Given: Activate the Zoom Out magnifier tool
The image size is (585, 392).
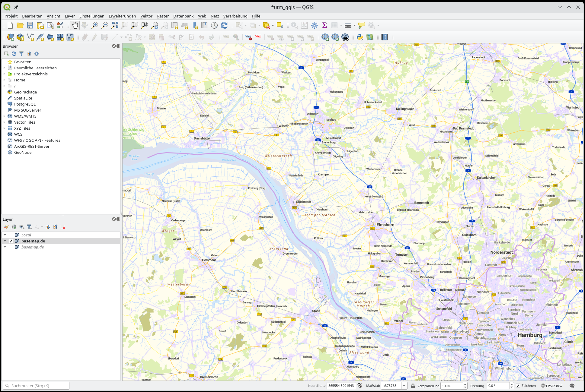Looking at the screenshot, I should coord(105,25).
